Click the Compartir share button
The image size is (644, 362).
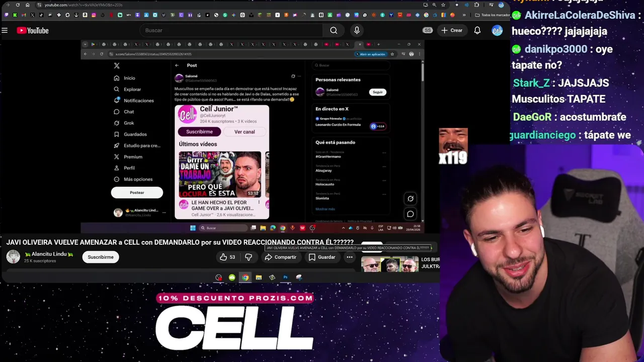point(280,257)
